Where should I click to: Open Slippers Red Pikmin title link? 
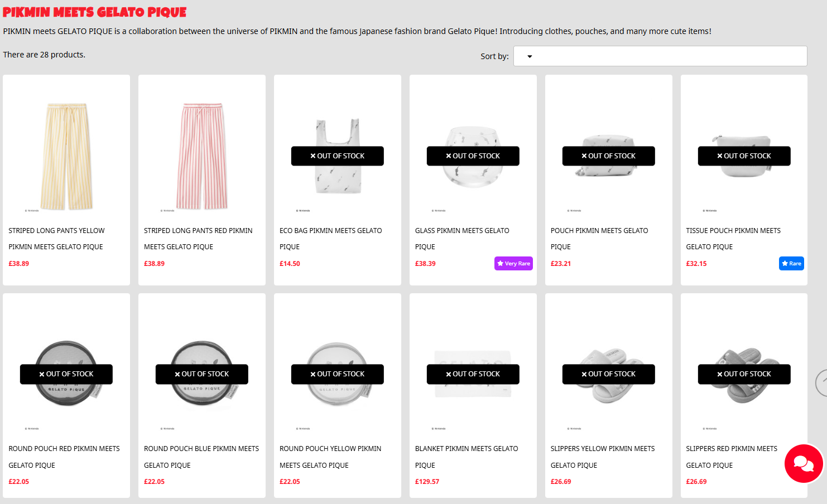(x=732, y=457)
